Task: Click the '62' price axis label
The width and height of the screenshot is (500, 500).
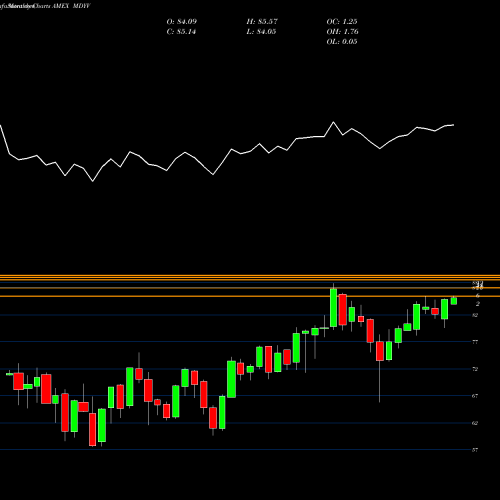Action: tap(475, 423)
